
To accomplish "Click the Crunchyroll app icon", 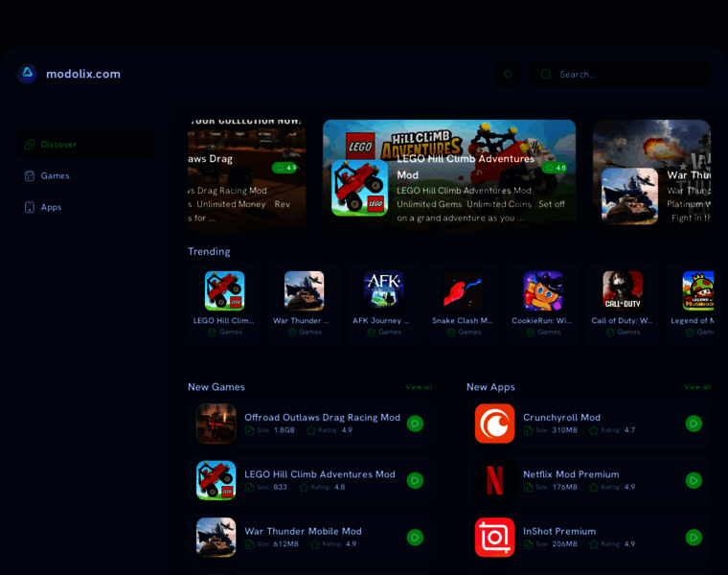I will click(x=494, y=424).
